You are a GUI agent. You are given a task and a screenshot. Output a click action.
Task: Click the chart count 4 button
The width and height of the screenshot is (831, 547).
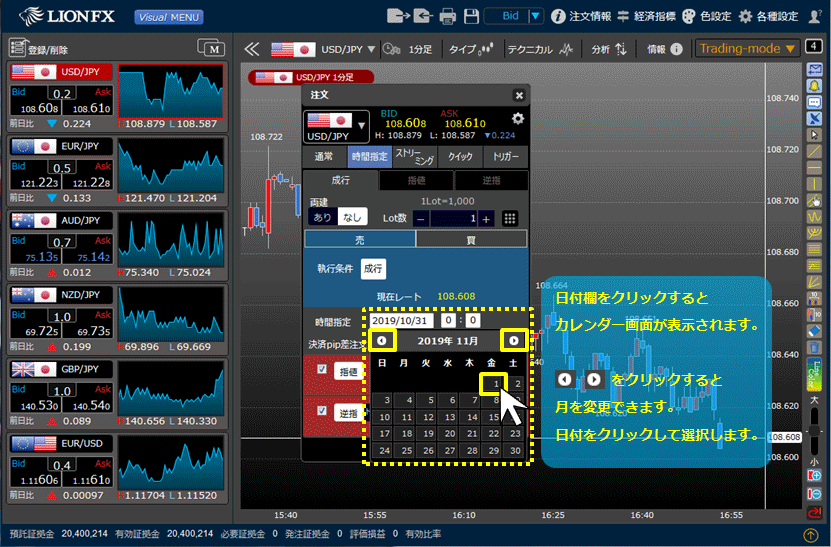click(x=814, y=46)
